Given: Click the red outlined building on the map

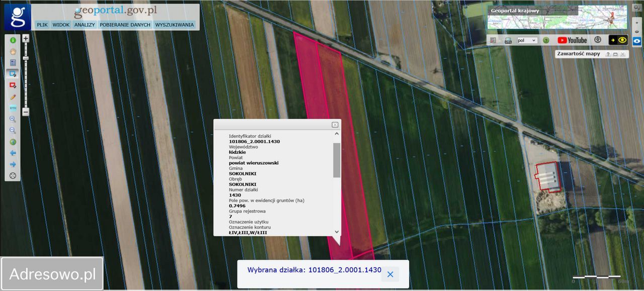Looking at the screenshot, I should 548,176.
